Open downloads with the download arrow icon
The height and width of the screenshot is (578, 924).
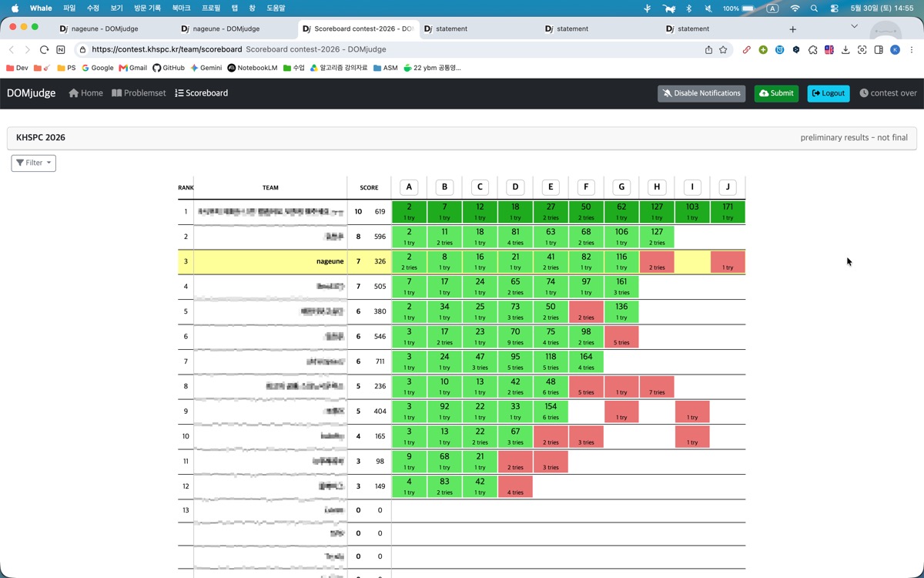point(845,49)
